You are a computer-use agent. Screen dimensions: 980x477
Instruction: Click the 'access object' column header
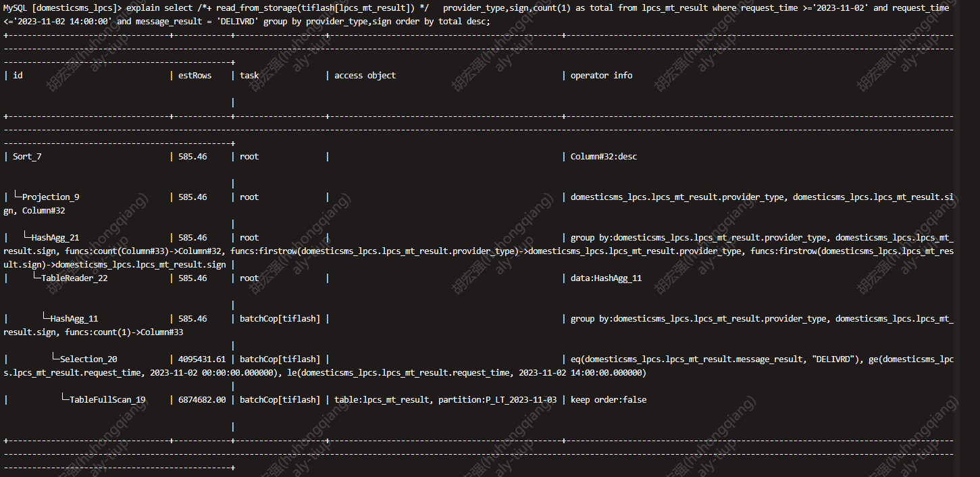coord(365,76)
